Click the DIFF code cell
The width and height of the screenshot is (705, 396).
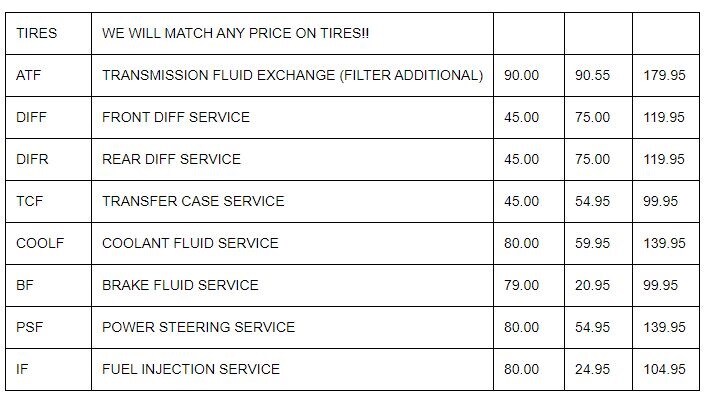(49, 117)
